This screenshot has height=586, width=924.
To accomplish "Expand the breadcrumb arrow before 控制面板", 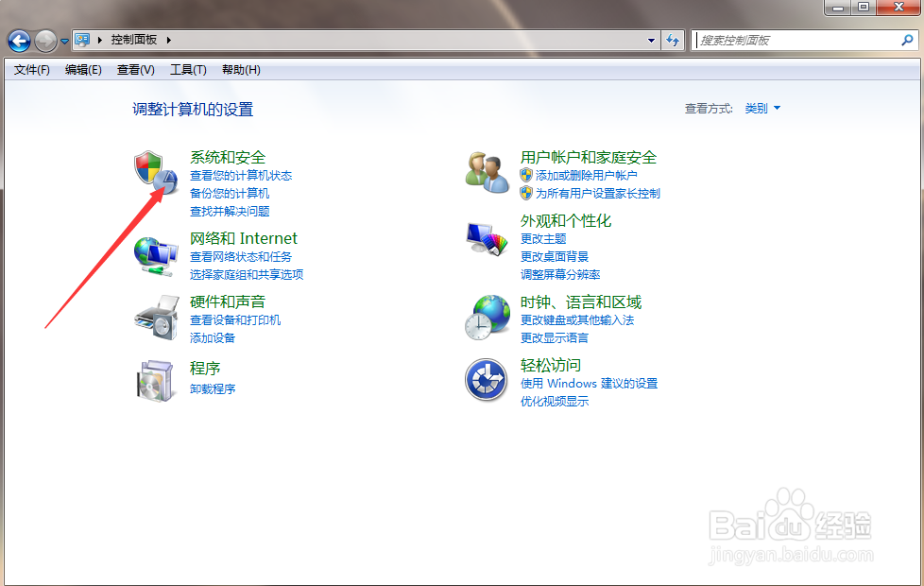I will [x=99, y=40].
